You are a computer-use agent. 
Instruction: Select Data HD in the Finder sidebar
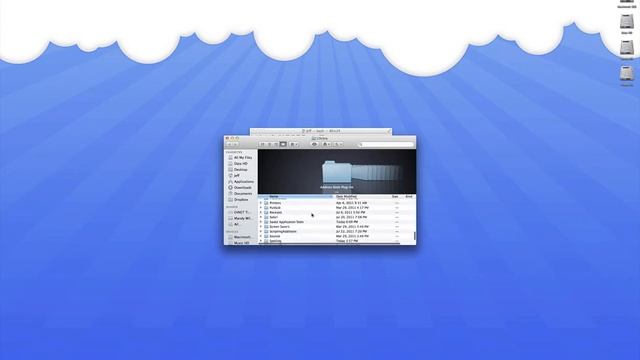(240, 164)
